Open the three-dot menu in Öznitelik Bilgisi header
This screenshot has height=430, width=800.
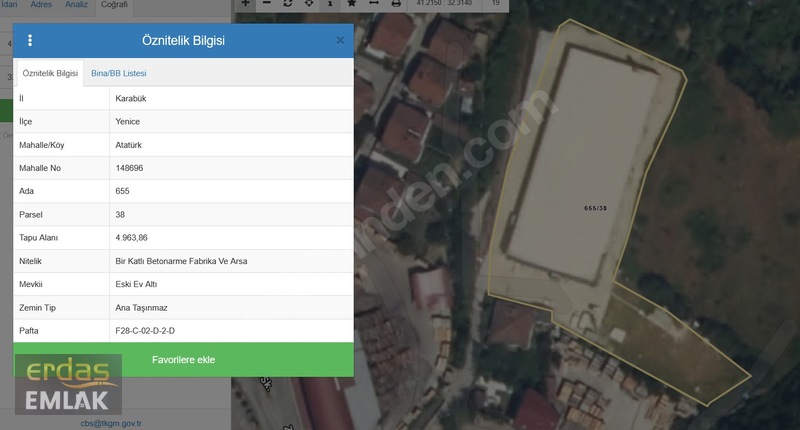pyautogui.click(x=30, y=40)
